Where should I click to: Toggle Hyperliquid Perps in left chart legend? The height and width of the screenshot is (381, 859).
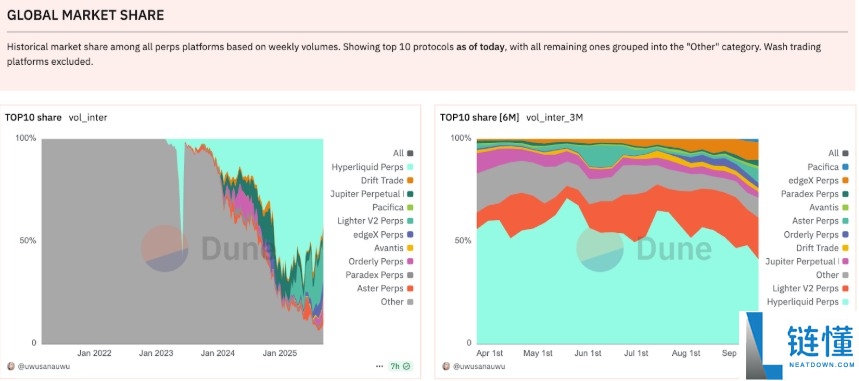click(x=372, y=167)
